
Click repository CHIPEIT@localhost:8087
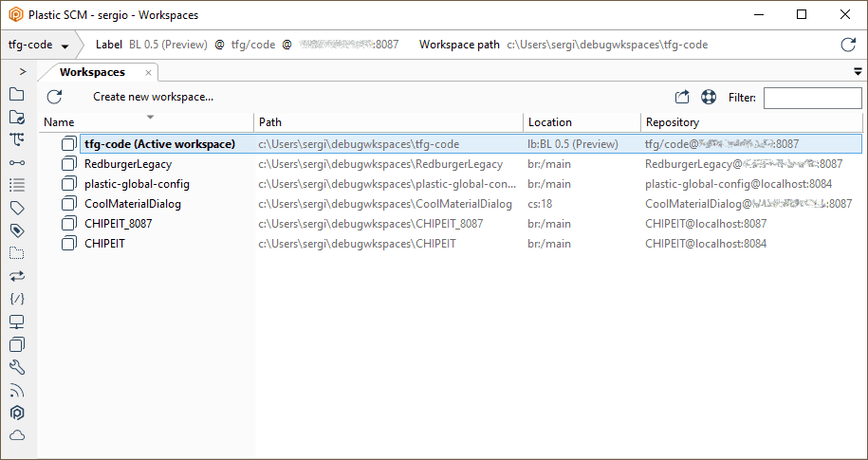click(706, 224)
